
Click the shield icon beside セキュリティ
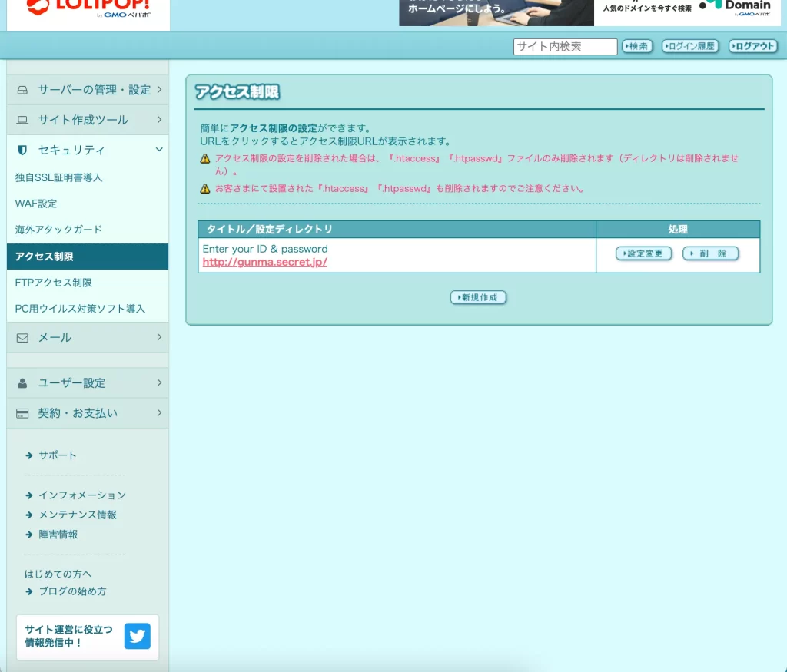tap(22, 150)
